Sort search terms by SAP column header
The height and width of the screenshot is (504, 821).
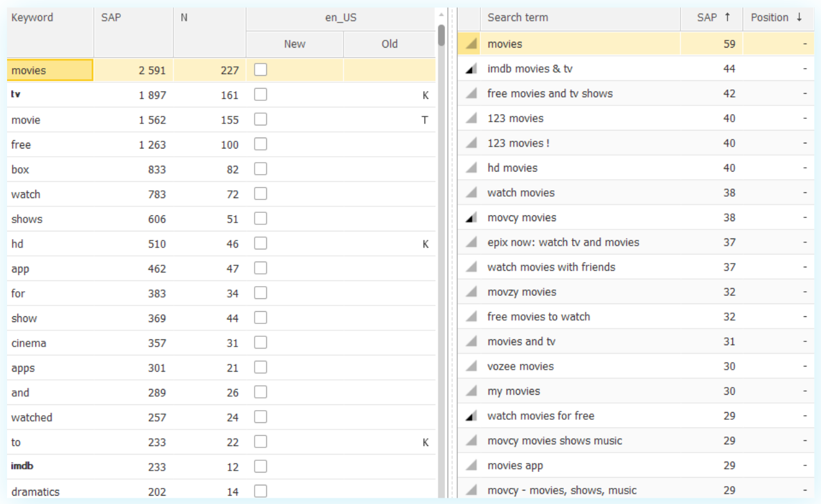pyautogui.click(x=711, y=18)
